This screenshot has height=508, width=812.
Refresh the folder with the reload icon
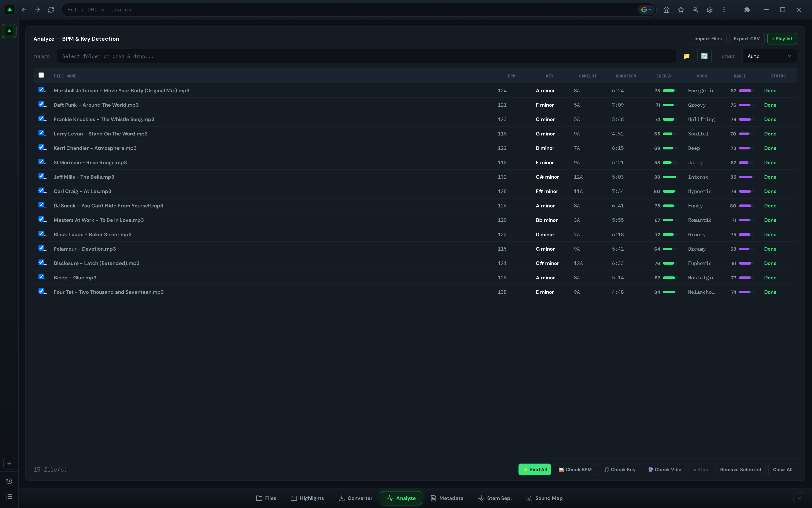(x=704, y=56)
